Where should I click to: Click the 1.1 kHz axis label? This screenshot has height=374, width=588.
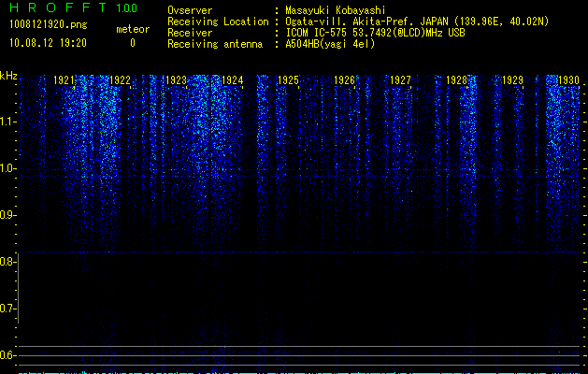[x=7, y=122]
